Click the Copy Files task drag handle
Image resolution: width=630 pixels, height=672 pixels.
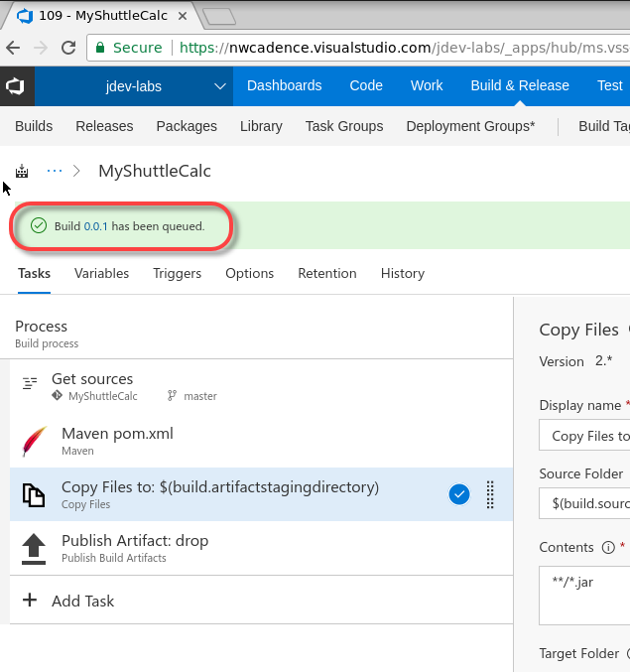490,494
